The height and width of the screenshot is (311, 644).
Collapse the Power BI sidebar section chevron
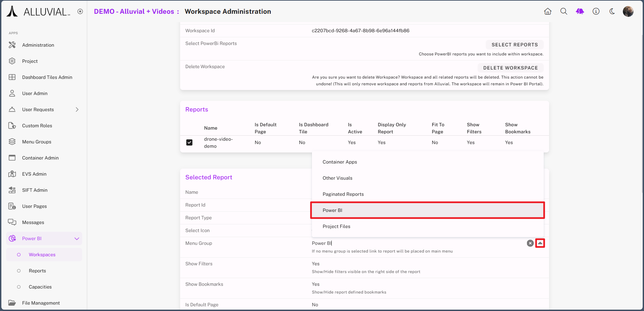click(x=77, y=238)
